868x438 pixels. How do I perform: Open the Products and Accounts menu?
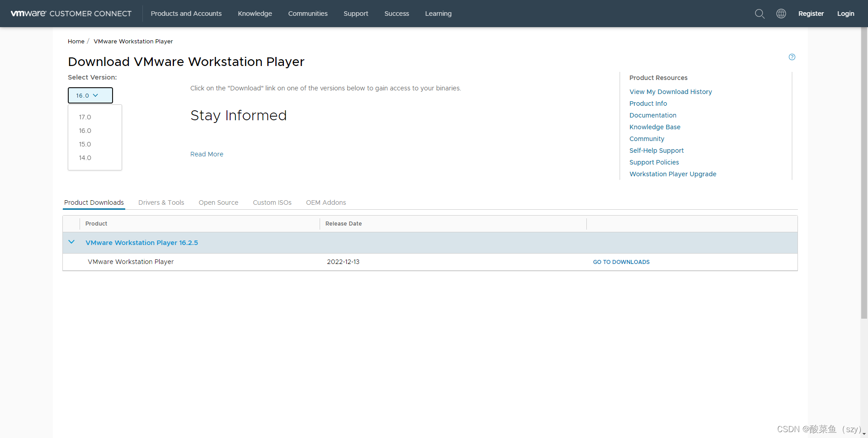(186, 14)
